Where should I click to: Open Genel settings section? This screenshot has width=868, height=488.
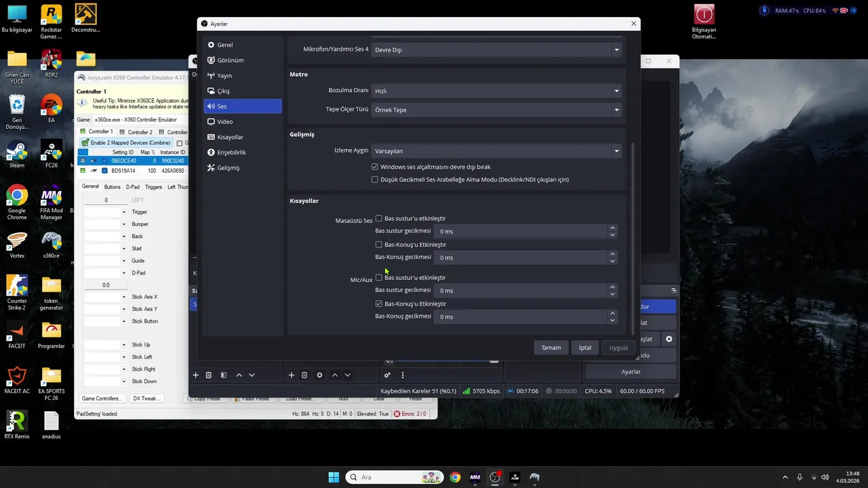242,45
